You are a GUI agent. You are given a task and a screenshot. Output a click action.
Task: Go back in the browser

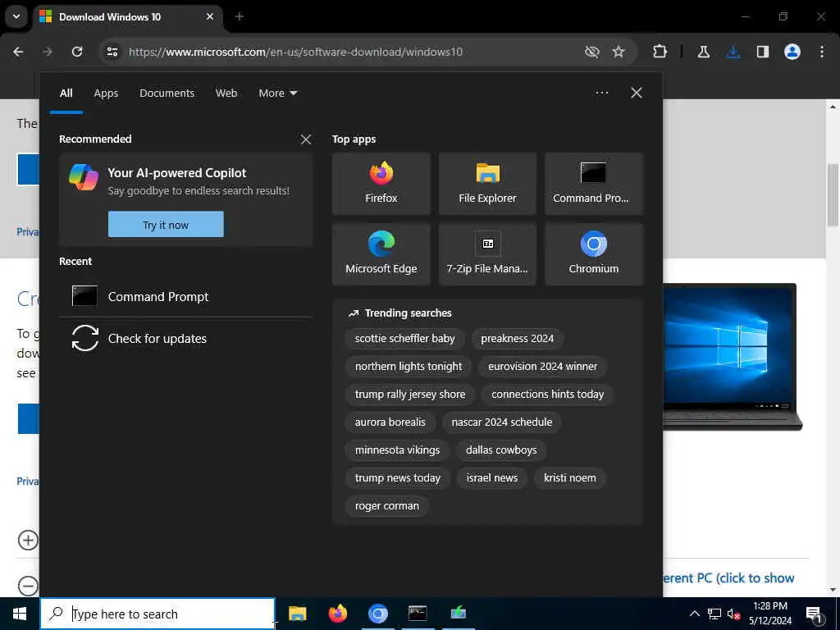tap(18, 52)
